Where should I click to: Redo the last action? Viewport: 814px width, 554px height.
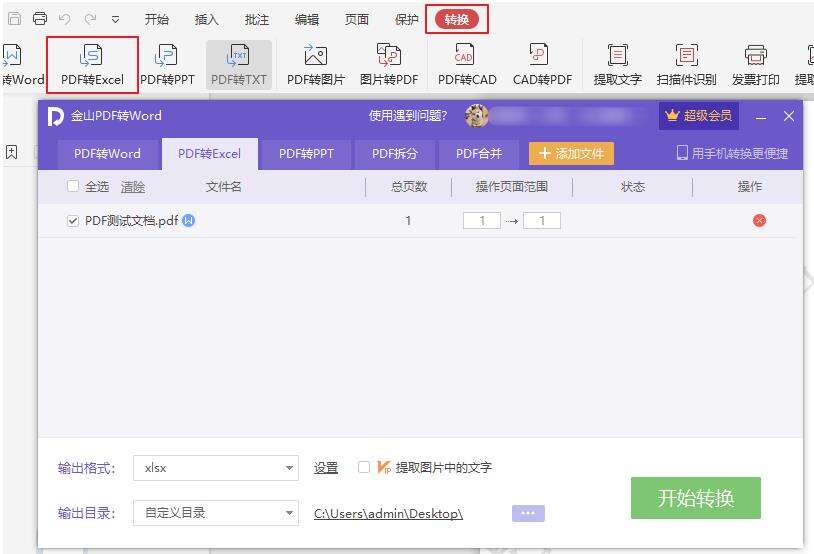(90, 19)
